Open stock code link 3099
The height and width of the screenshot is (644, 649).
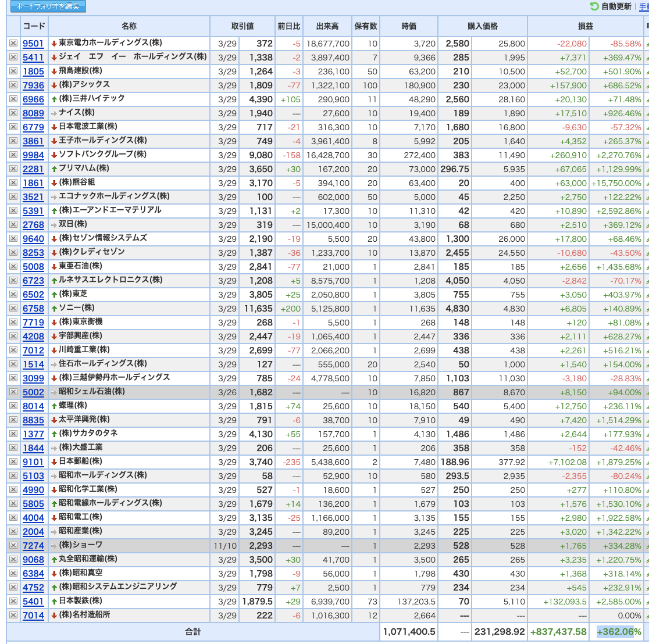click(33, 378)
